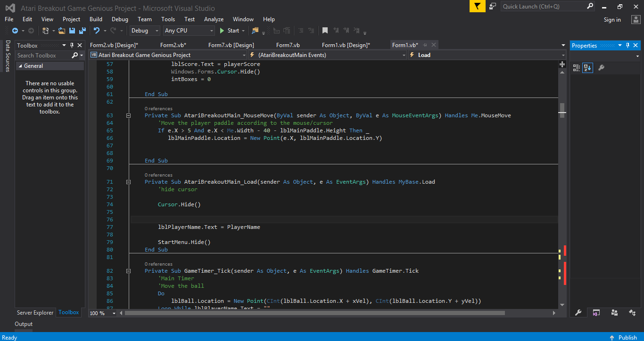
Task: Open the Class View tab icon
Action: pyautogui.click(x=632, y=312)
